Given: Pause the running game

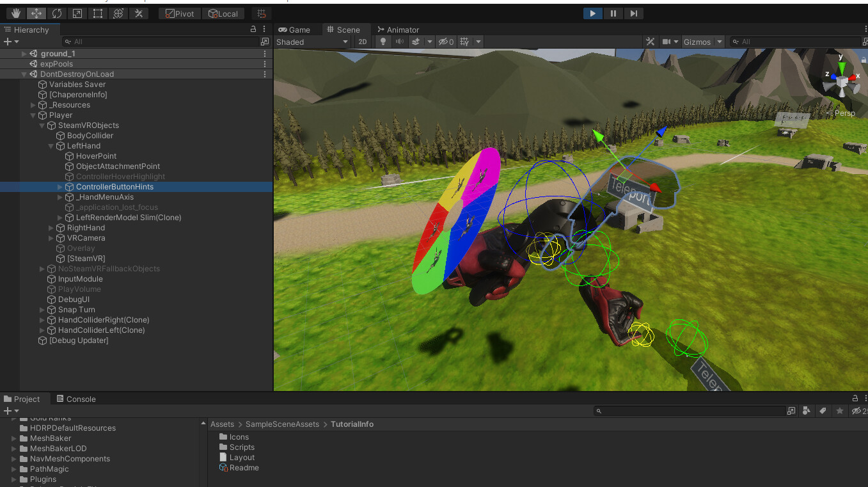Looking at the screenshot, I should click(613, 13).
